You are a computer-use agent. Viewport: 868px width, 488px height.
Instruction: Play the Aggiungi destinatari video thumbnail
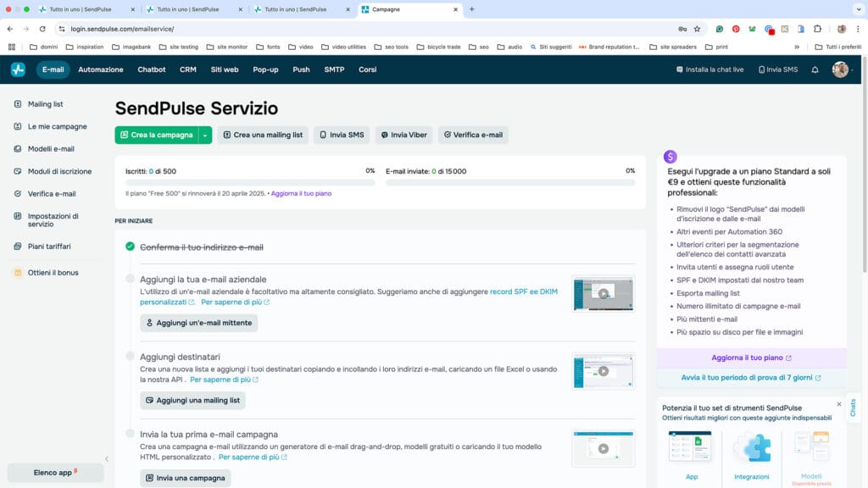coord(603,371)
